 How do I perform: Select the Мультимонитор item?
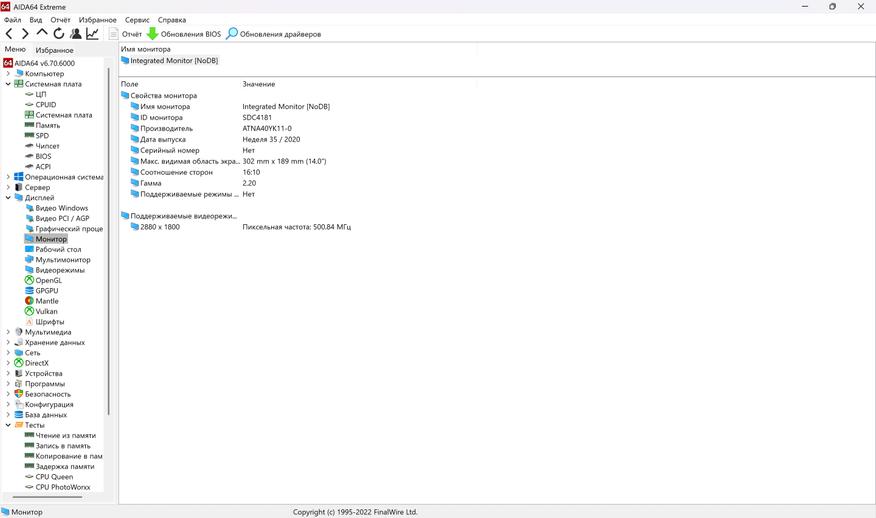tap(58, 259)
